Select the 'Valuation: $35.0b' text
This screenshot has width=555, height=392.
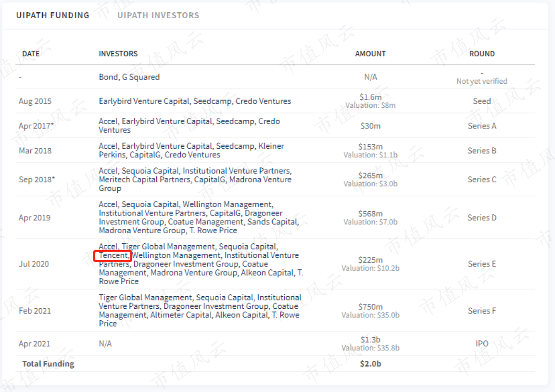click(370, 315)
